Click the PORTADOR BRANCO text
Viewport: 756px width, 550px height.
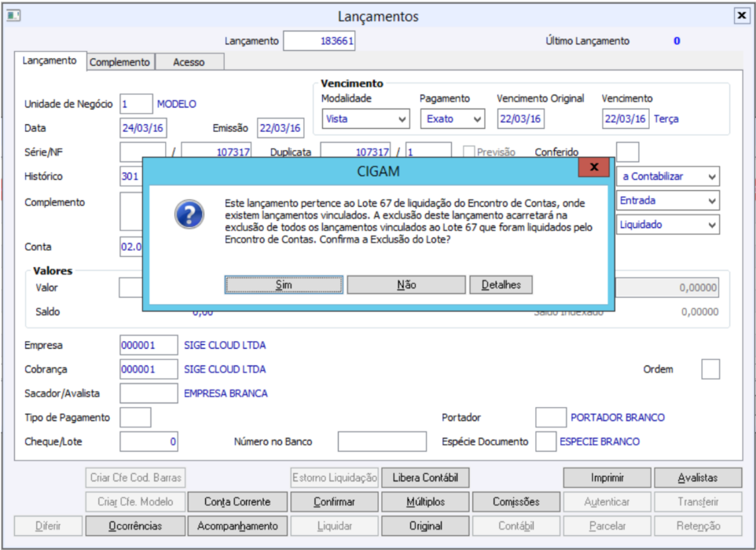click(x=618, y=417)
